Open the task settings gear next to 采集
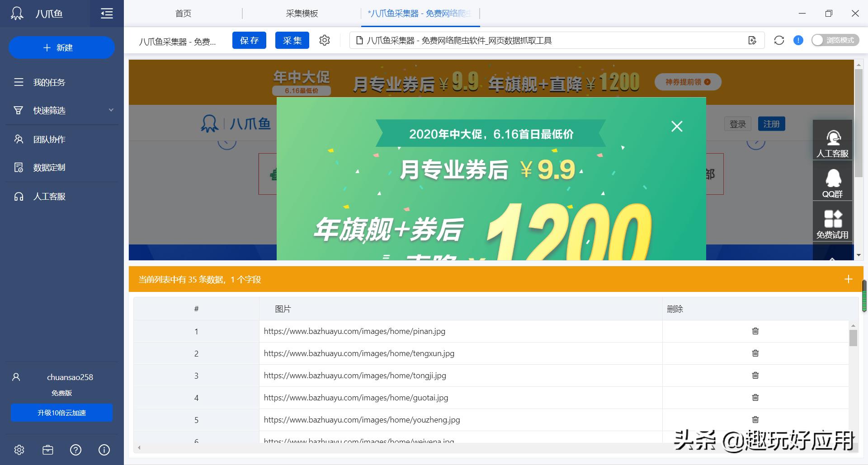Viewport: 868px width, 465px height. 325,40
